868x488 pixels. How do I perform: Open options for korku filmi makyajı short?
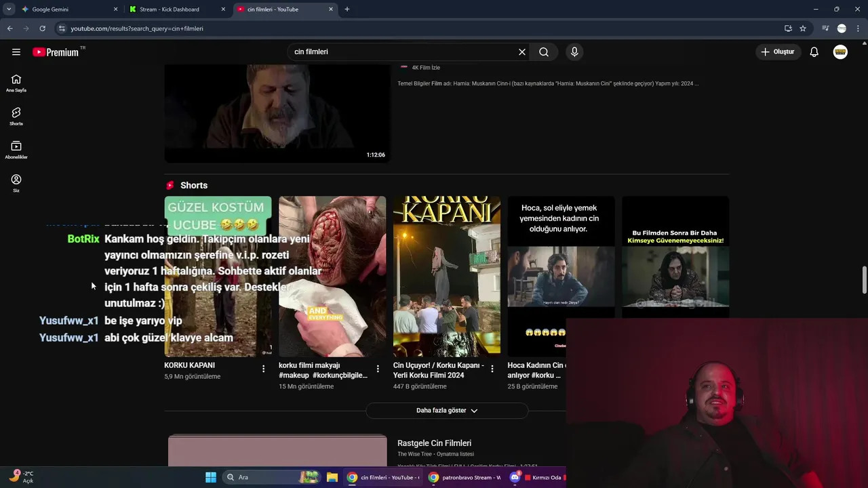point(378,369)
